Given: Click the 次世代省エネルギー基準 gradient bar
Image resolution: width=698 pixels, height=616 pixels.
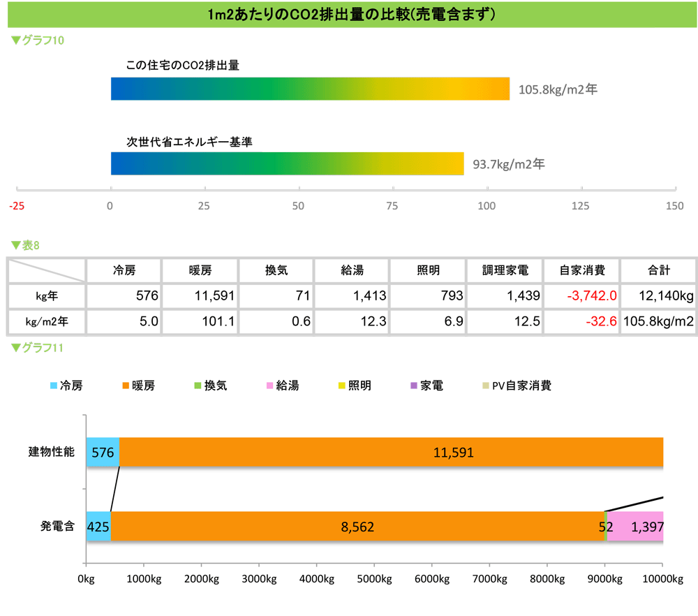Looking at the screenshot, I should [287, 163].
